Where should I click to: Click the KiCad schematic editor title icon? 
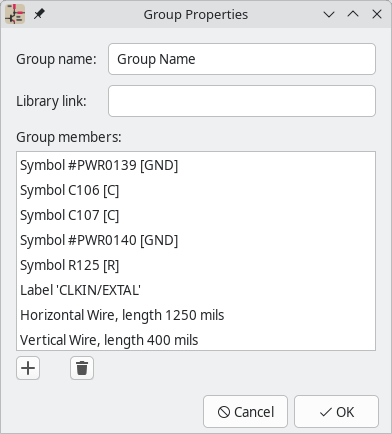point(15,14)
